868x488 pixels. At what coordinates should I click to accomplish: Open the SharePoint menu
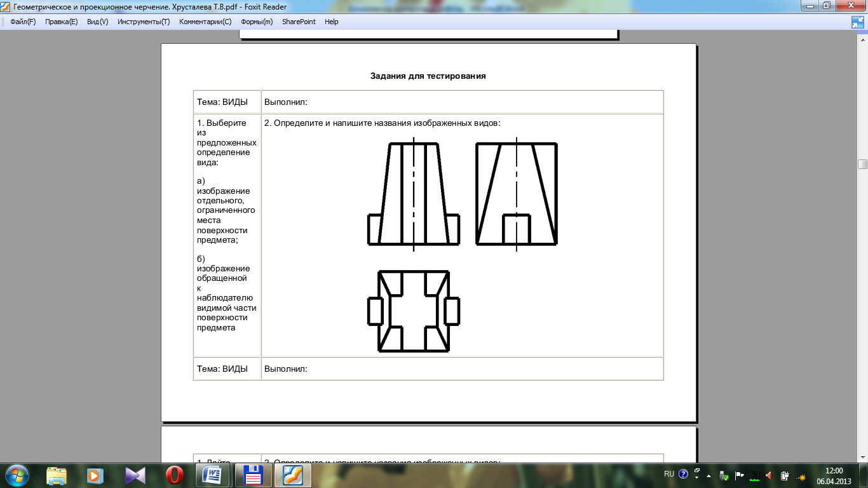(x=299, y=22)
